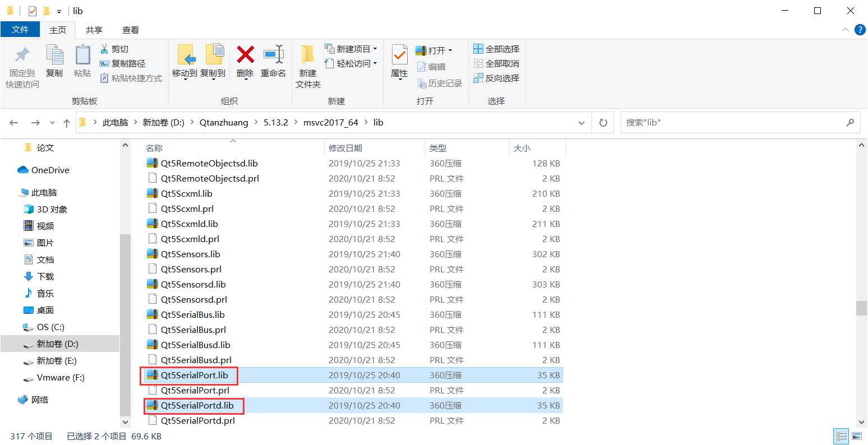The width and height of the screenshot is (868, 445).
Task: Invert selection using 反向选择
Action: 497,78
